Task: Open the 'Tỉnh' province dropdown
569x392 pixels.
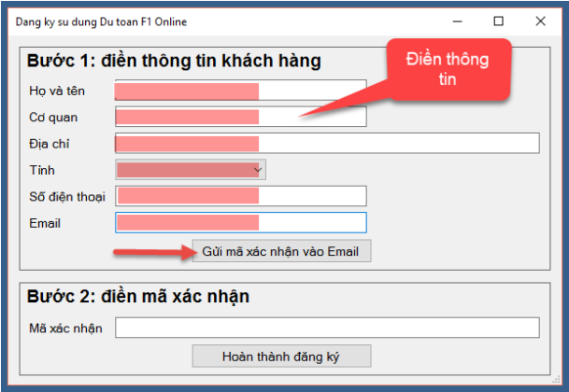Action: pos(191,169)
